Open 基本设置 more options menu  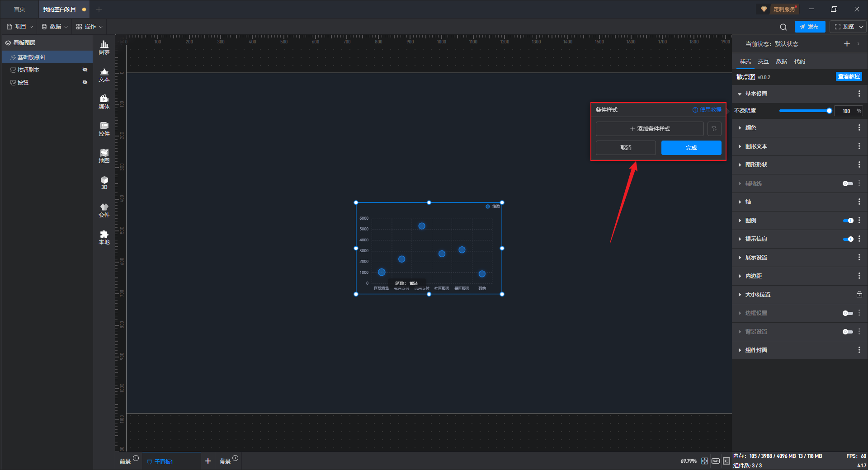pyautogui.click(x=859, y=94)
